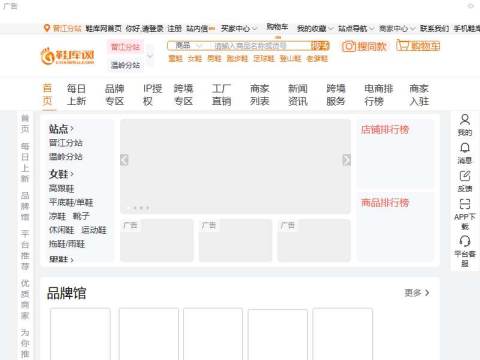Click the location pin icon in top bar
Image resolution: width=480 pixels, height=360 pixels.
(x=47, y=28)
